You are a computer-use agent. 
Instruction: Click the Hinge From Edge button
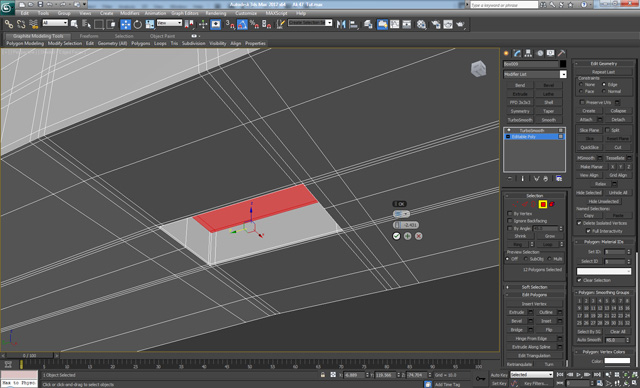click(531, 339)
